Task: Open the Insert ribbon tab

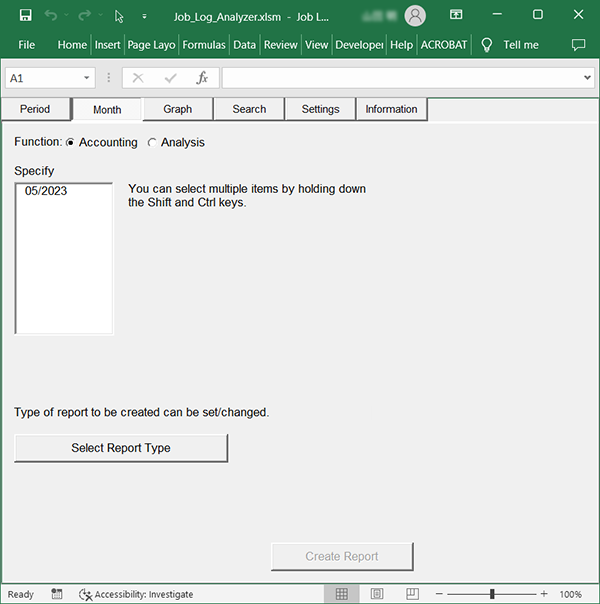Action: [x=107, y=45]
